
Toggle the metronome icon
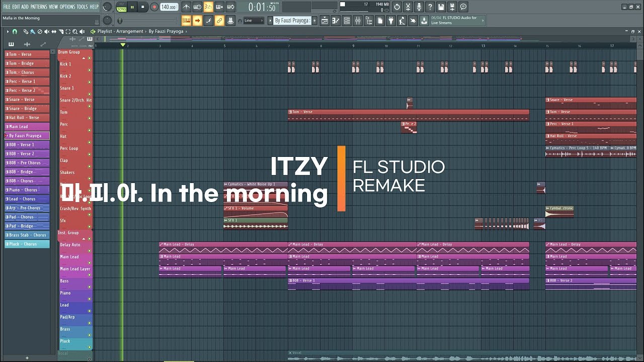[x=186, y=7]
